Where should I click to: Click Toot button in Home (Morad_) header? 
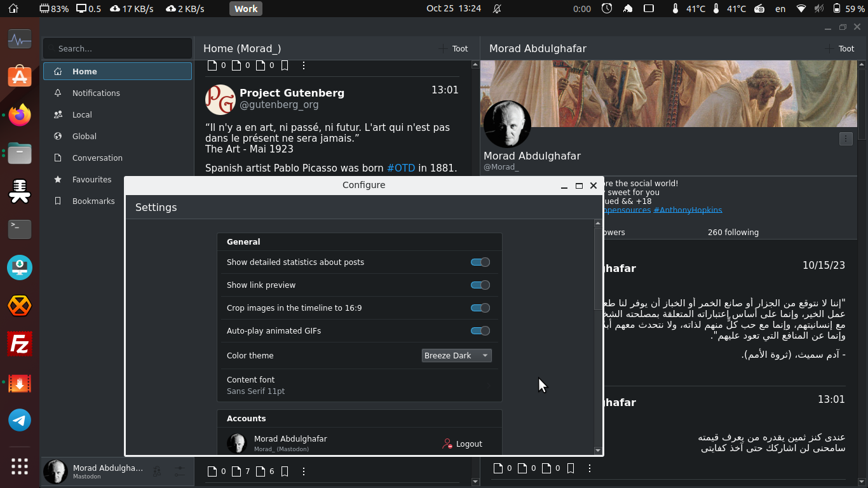[x=453, y=48]
